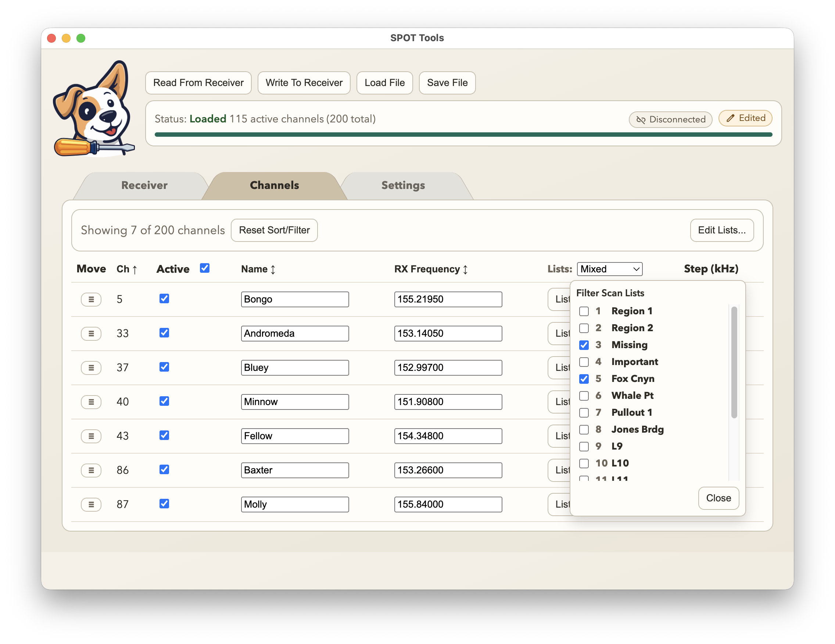Uncheck Active for Bongo channel 5
Viewport: 835px width, 644px height.
(164, 299)
